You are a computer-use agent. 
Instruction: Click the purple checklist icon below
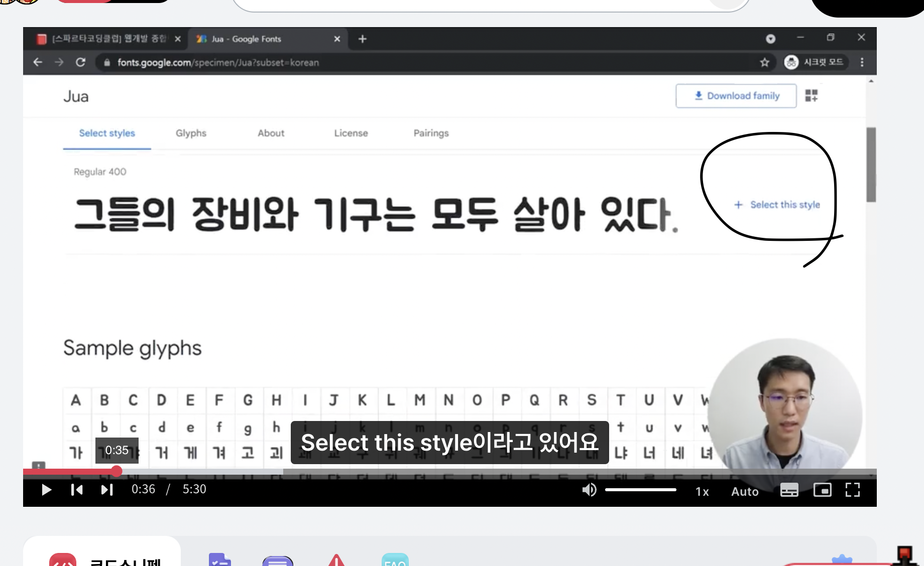pyautogui.click(x=219, y=559)
